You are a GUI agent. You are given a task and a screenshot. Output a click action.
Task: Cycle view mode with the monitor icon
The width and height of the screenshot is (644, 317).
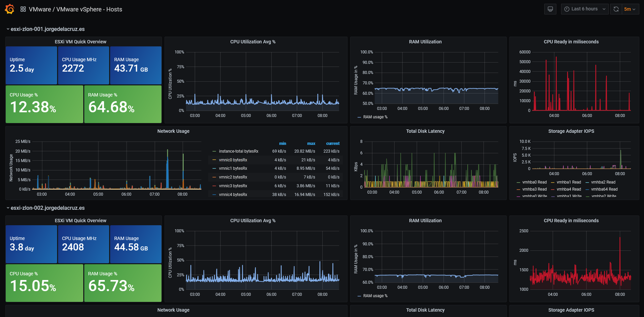point(550,9)
